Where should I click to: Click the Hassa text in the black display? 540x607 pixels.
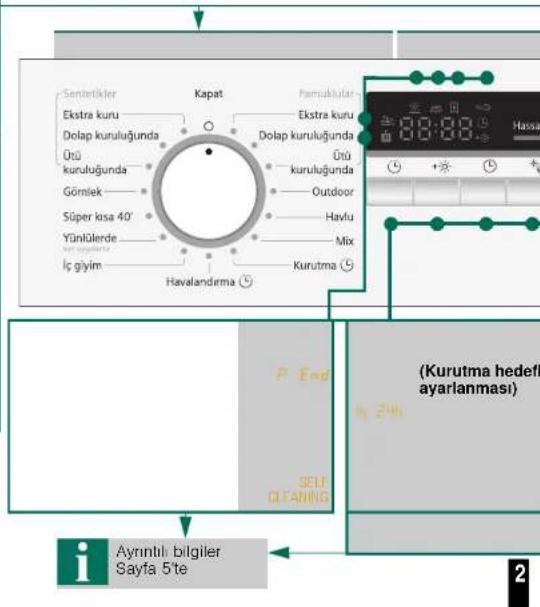(x=526, y=125)
